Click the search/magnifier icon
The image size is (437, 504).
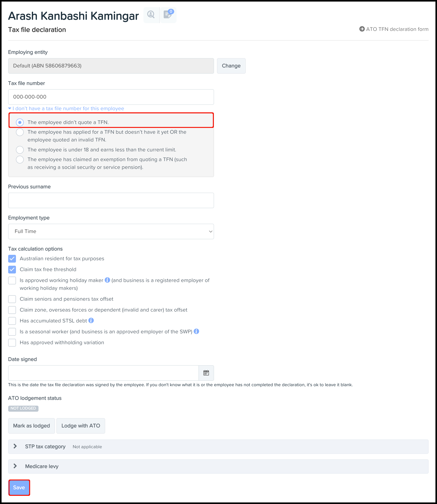point(151,15)
